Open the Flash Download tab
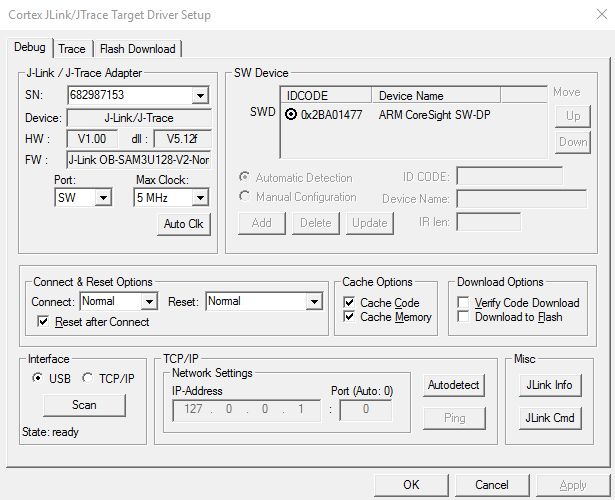This screenshot has width=615, height=500. (x=137, y=49)
